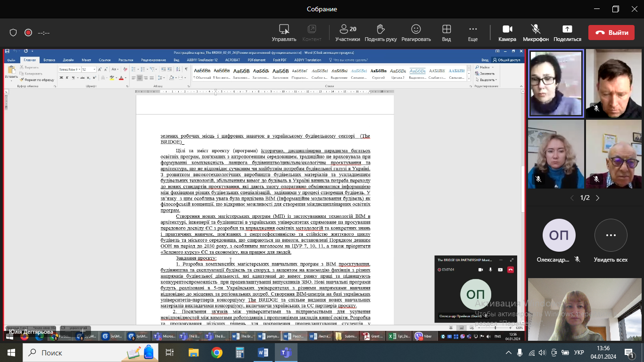Click the Word zoom slider in status bar

point(495,328)
